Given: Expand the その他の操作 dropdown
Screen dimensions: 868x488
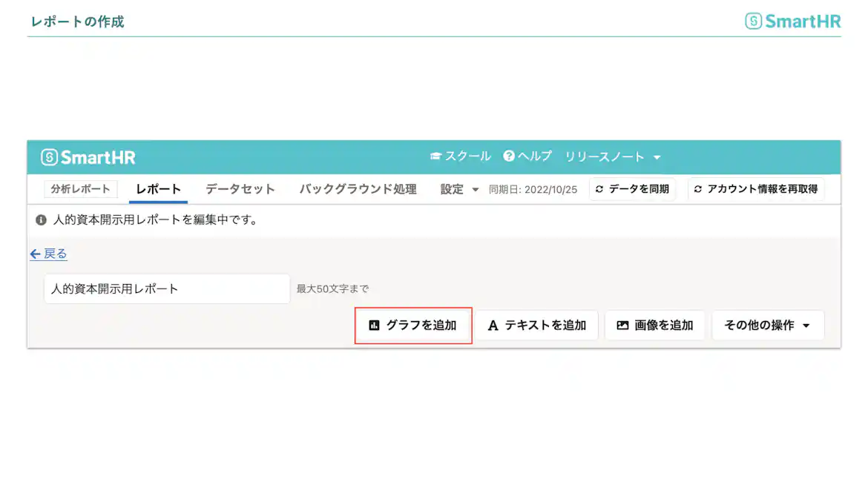Looking at the screenshot, I should pyautogui.click(x=768, y=325).
